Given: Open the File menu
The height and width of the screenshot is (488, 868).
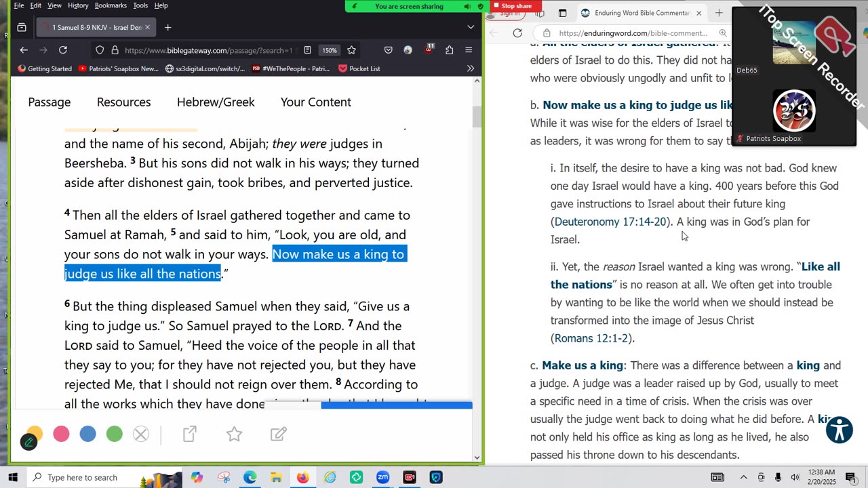Looking at the screenshot, I should tap(19, 5).
